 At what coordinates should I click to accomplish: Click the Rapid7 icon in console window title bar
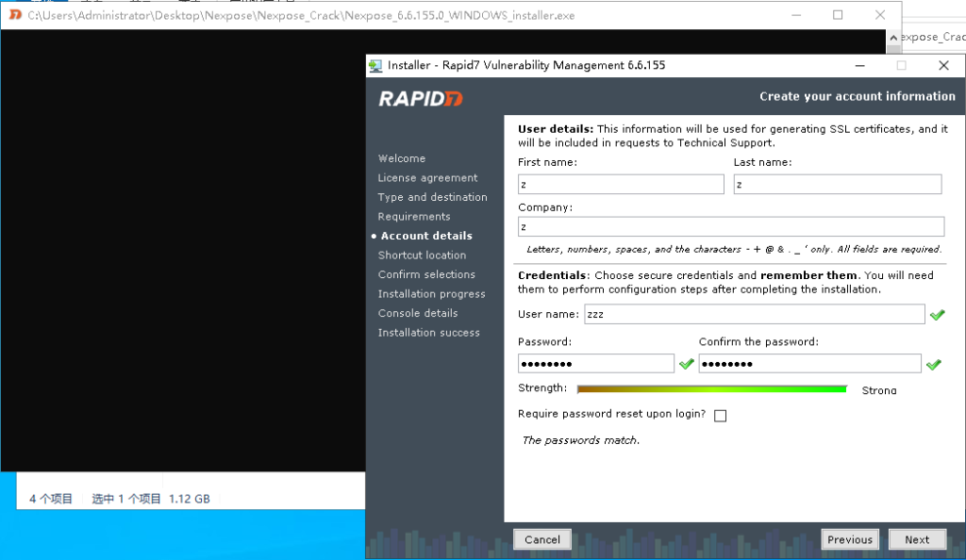point(15,15)
